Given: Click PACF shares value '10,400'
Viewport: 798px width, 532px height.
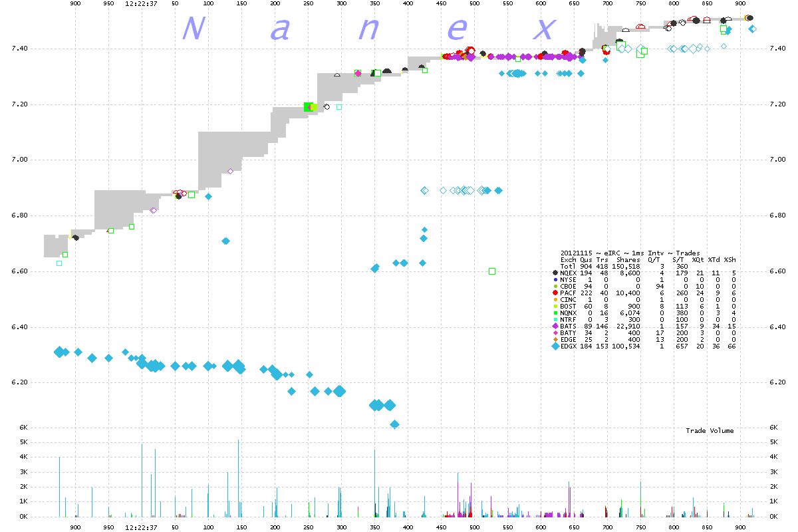Looking at the screenshot, I should (x=628, y=293).
